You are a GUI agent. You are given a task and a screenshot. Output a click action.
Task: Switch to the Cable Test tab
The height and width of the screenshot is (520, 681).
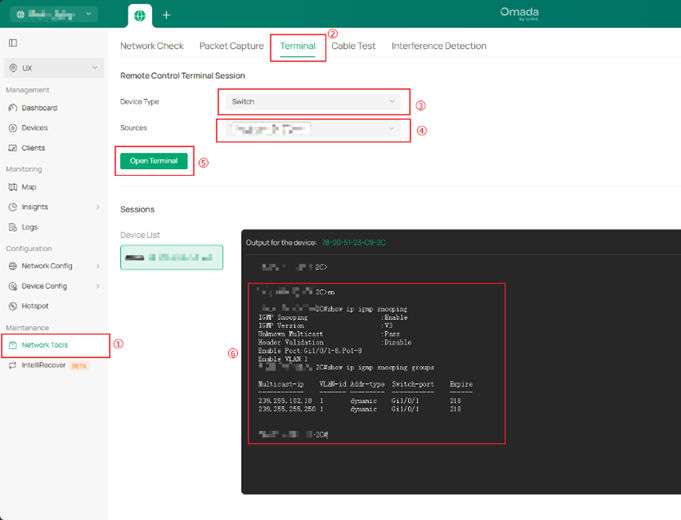(353, 46)
